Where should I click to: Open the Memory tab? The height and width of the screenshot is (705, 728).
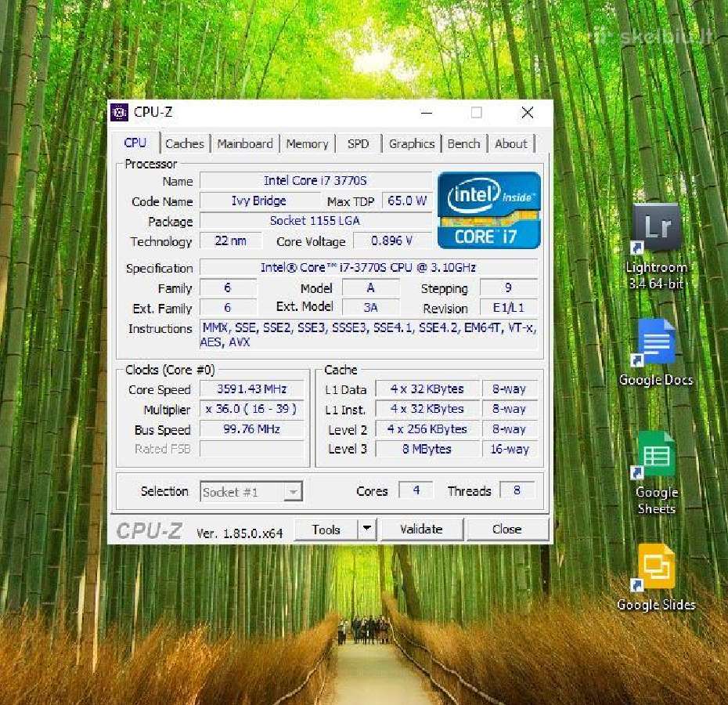coord(308,143)
